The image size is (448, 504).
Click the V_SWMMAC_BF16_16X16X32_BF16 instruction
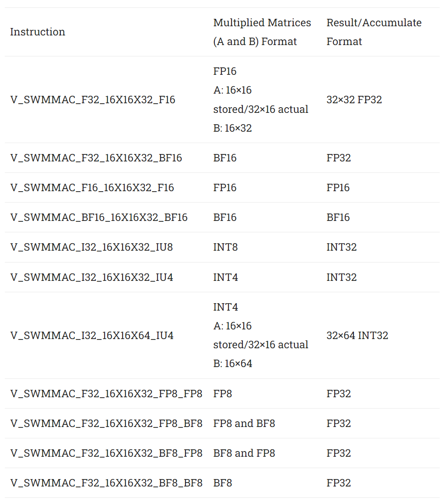click(x=99, y=217)
